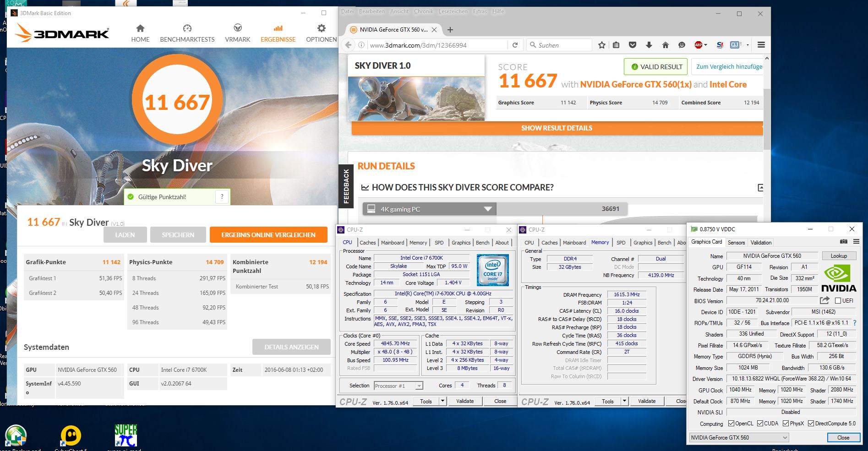Collapse the score compare section expander
This screenshot has width=868, height=451.
point(760,188)
